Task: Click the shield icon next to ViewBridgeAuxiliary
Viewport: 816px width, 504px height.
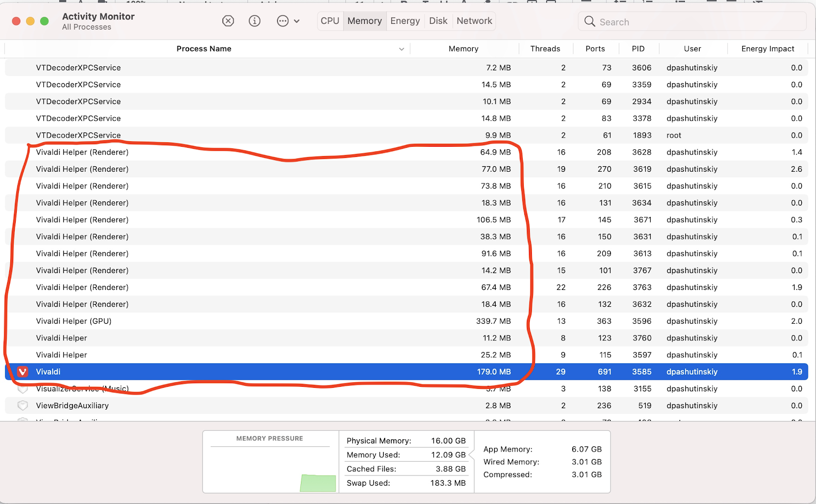Action: (22, 406)
